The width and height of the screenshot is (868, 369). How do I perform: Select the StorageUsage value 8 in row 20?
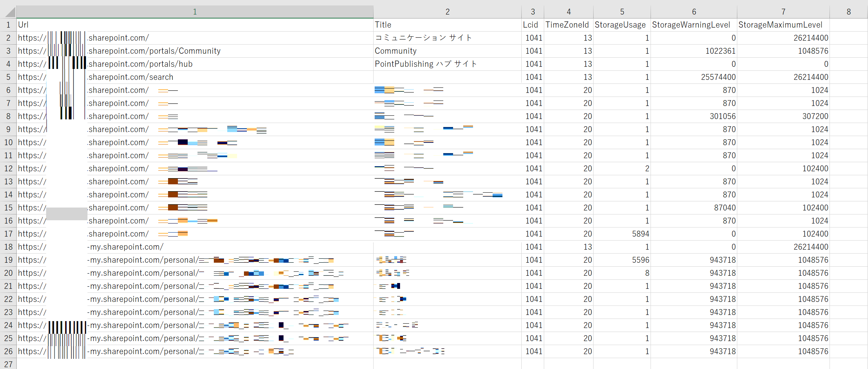pos(622,273)
